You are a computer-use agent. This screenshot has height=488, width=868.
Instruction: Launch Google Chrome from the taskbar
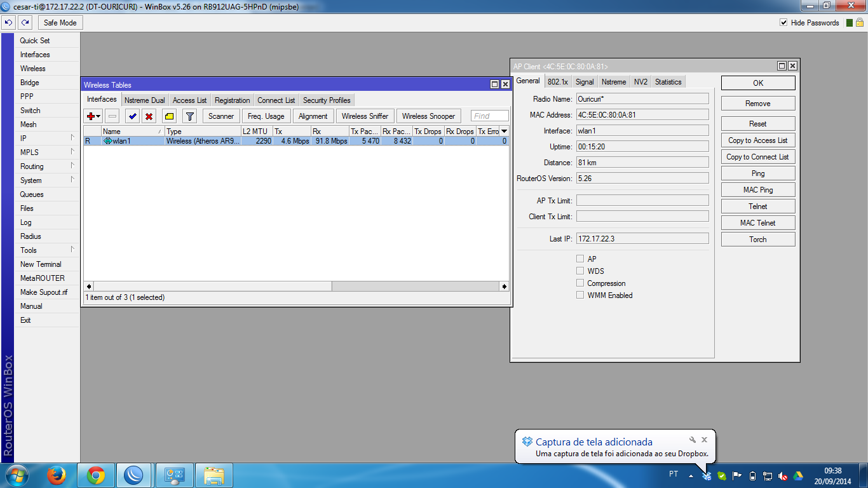click(96, 475)
